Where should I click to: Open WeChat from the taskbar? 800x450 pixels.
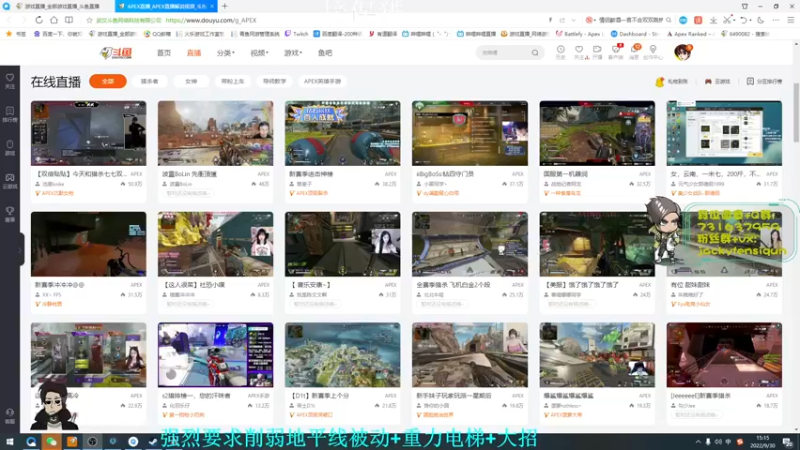point(52,442)
